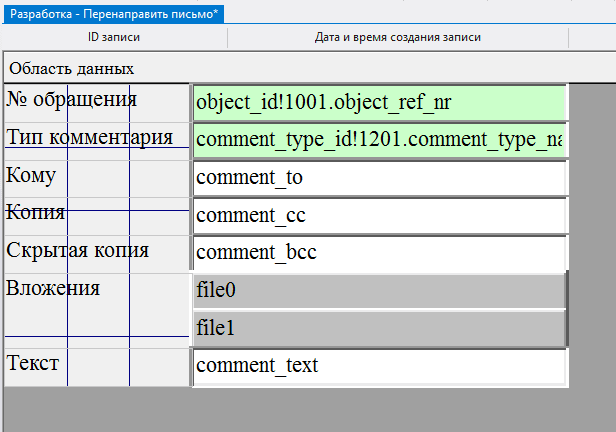Click the comment_cc field
Screen dimensions: 616x432
point(379,216)
